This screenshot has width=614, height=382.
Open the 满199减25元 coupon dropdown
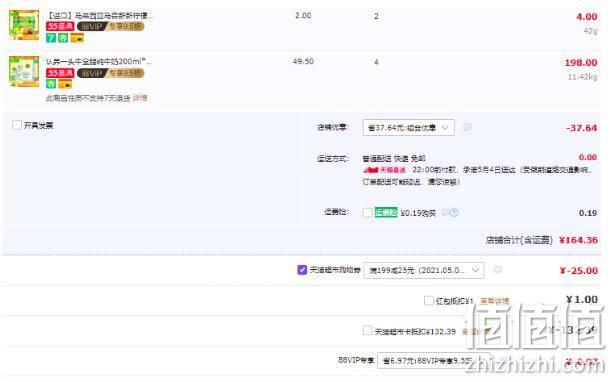click(x=424, y=270)
